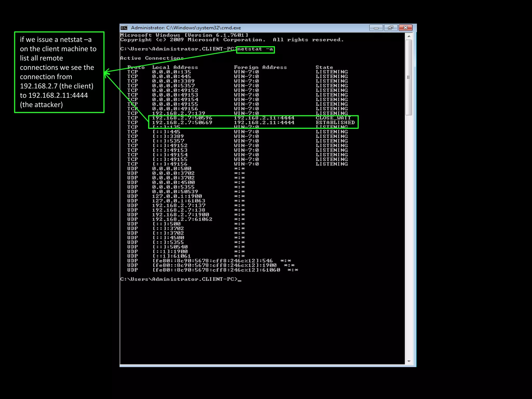This screenshot has width=532, height=399.
Task: Click local address [::]:445
Action: pyautogui.click(x=166, y=132)
